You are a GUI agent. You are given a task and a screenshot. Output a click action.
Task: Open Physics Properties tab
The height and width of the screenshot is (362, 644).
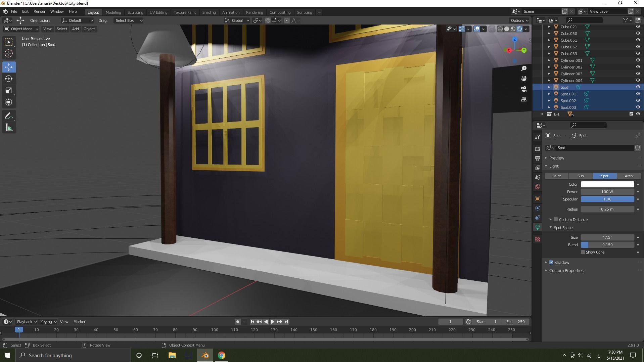tap(538, 218)
